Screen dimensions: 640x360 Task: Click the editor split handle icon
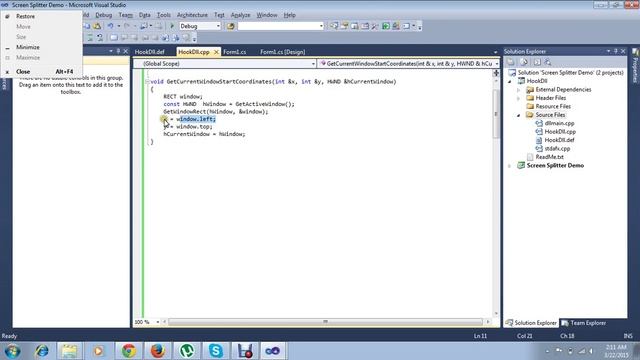[496, 73]
